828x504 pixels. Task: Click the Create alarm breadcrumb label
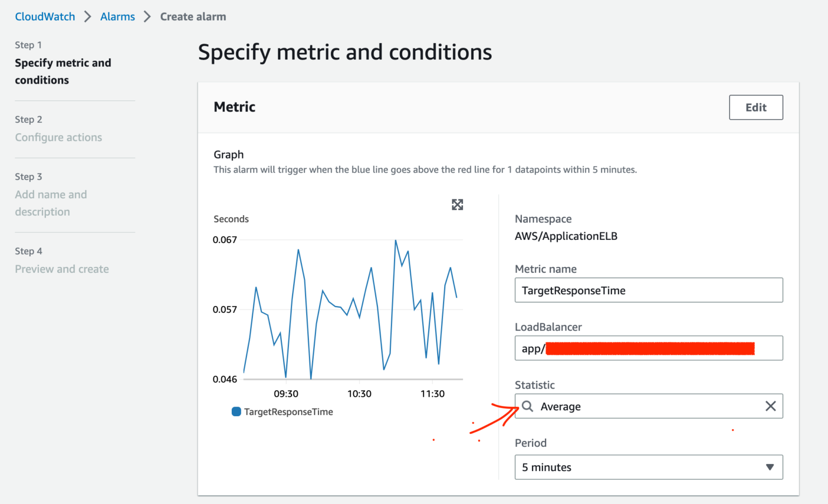(x=192, y=16)
